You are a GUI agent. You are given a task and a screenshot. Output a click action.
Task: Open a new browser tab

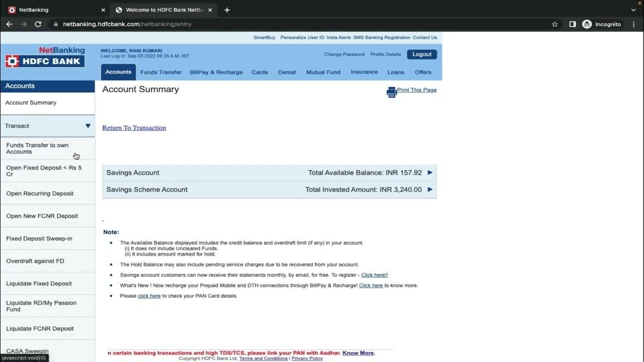point(227,10)
